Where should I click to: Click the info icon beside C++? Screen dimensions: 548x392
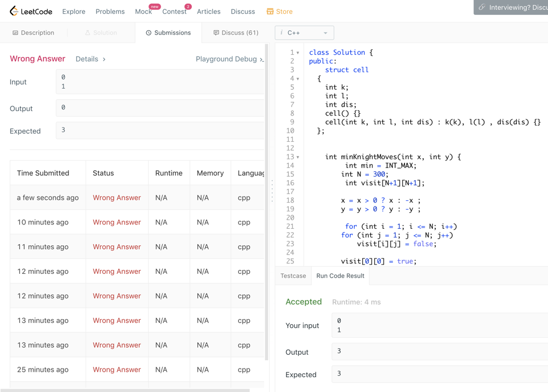pos(281,32)
